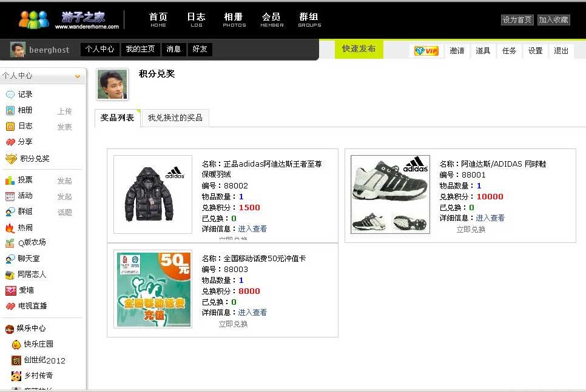
Task: Click the 活动 calendar icon
Action: (x=10, y=196)
